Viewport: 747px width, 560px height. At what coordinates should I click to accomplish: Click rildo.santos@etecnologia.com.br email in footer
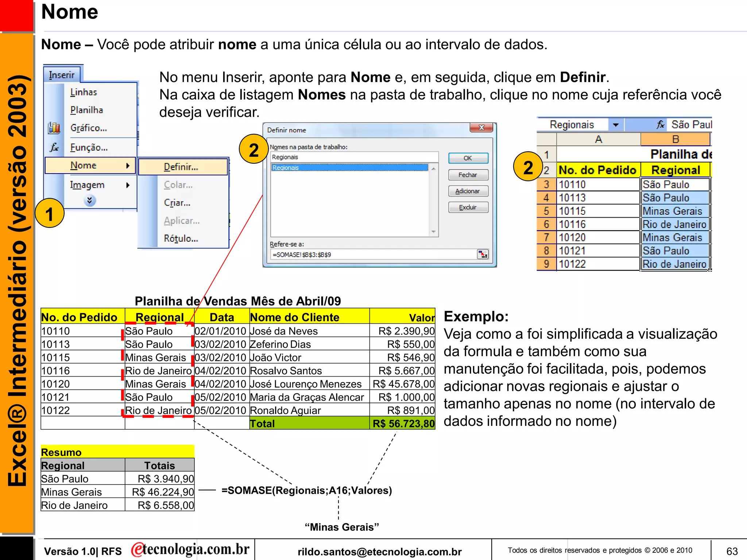[x=379, y=552]
